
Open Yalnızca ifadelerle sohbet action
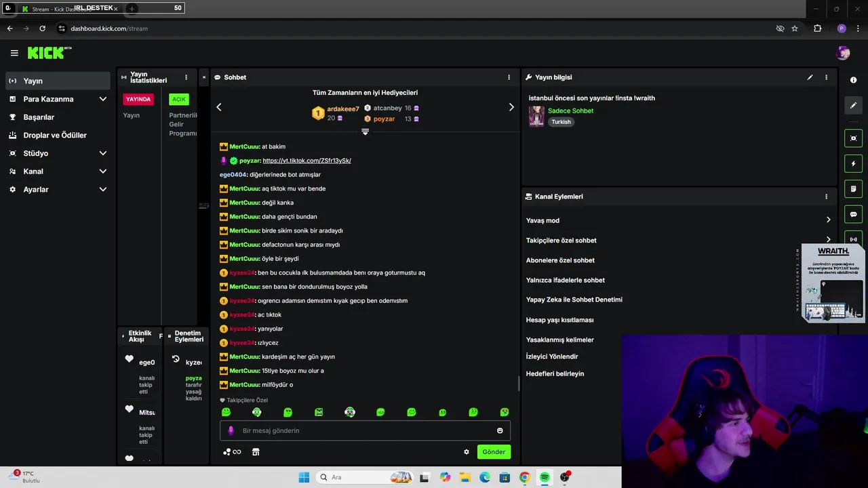tap(566, 280)
